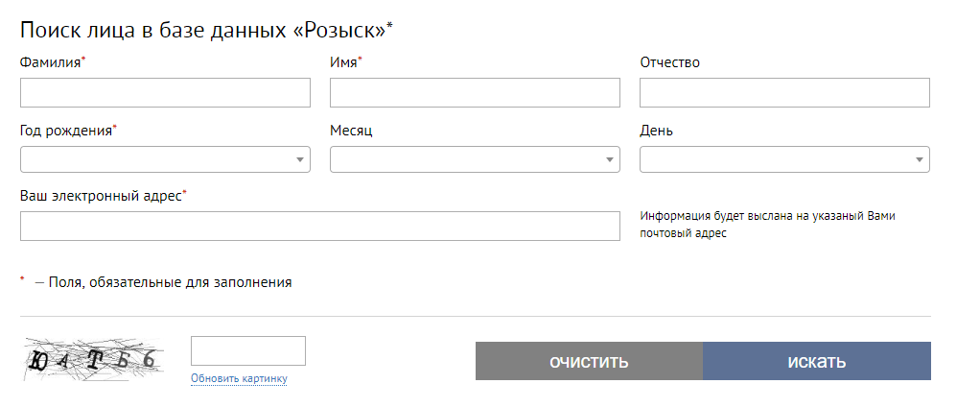
Task: Focus the Имя text input field
Action: 475,92
